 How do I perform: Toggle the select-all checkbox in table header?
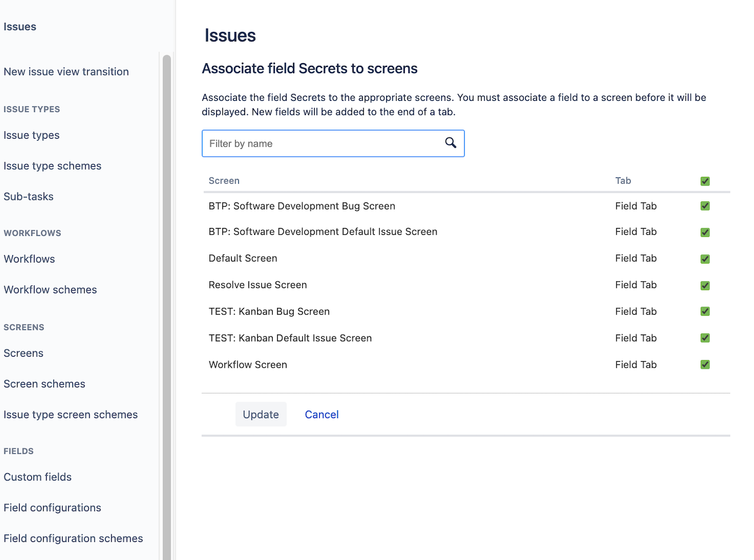click(x=705, y=181)
